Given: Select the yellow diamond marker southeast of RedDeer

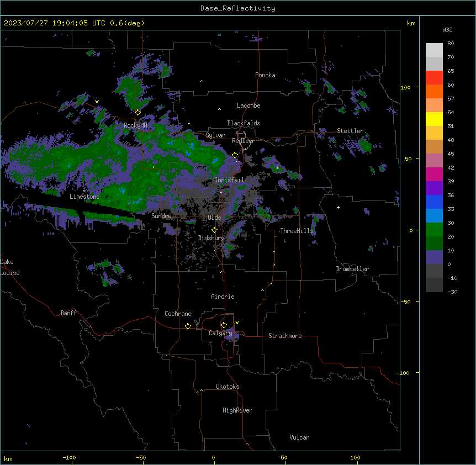Looking at the screenshot, I should (x=235, y=155).
